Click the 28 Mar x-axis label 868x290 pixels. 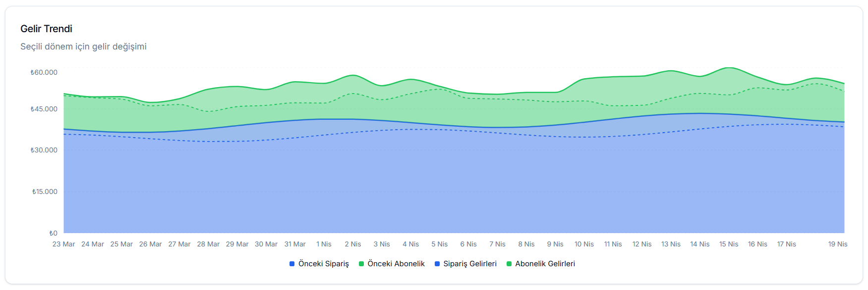pyautogui.click(x=208, y=244)
